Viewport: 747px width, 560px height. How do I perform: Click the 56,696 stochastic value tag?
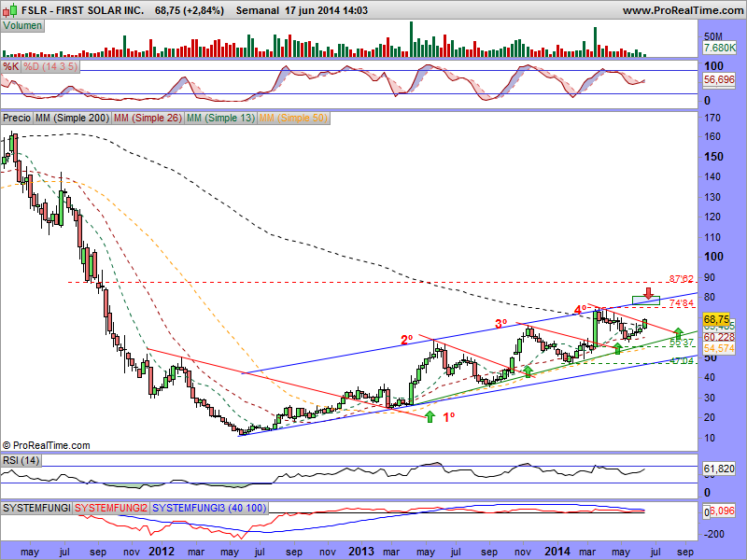(719, 79)
